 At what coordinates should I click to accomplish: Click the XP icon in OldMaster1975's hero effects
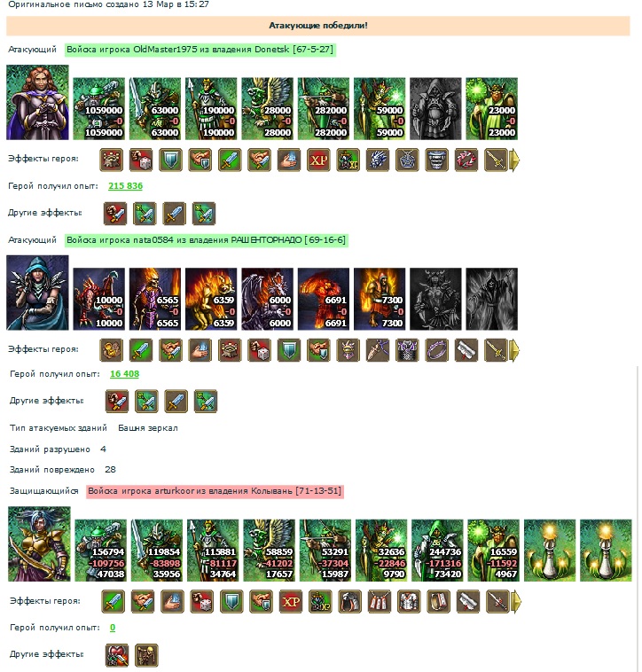[318, 160]
